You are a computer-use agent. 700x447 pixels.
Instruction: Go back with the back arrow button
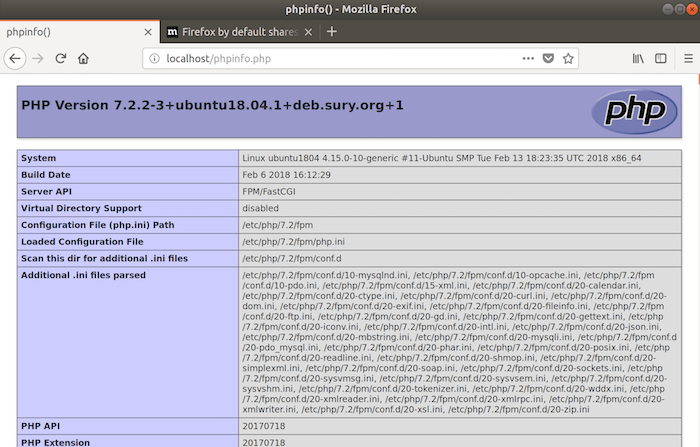[x=15, y=58]
